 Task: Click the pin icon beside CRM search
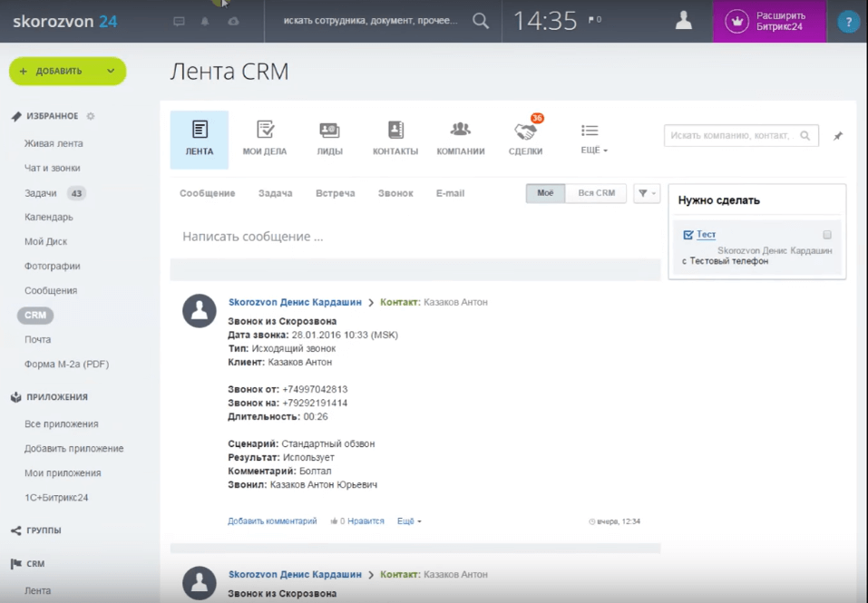coord(838,136)
